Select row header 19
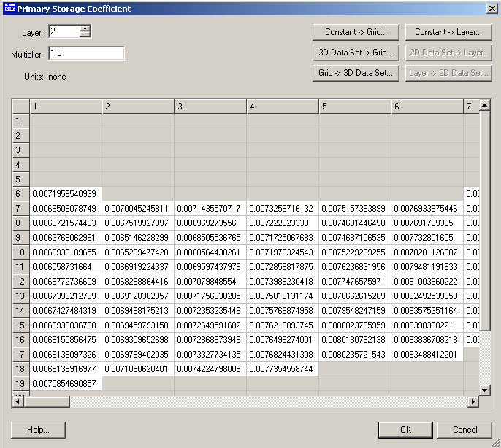The width and height of the screenshot is (501, 448). pos(21,384)
